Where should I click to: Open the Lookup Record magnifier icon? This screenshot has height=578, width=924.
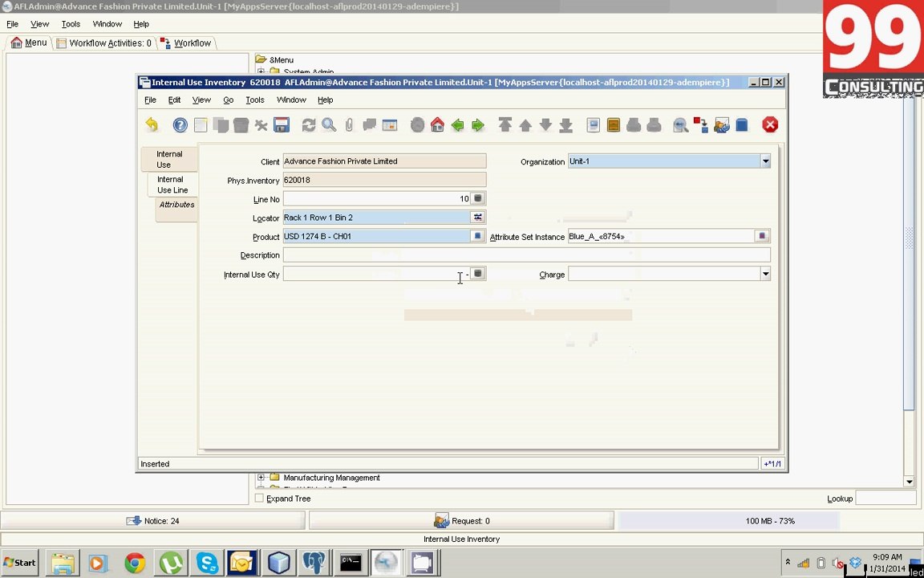point(329,125)
